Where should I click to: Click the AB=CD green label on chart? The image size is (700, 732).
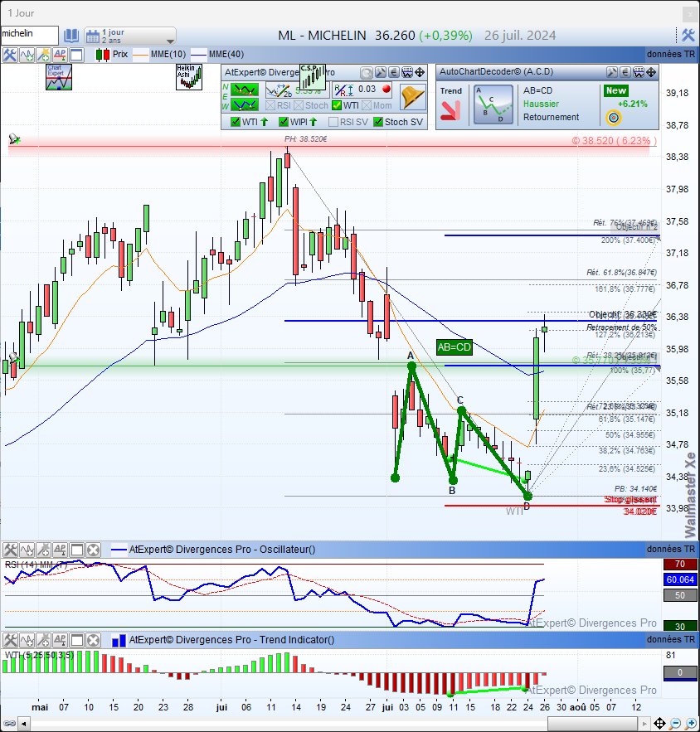(454, 347)
